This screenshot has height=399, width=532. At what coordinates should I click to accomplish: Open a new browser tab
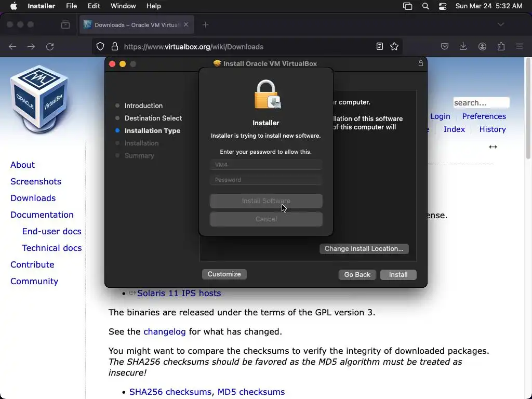205,25
